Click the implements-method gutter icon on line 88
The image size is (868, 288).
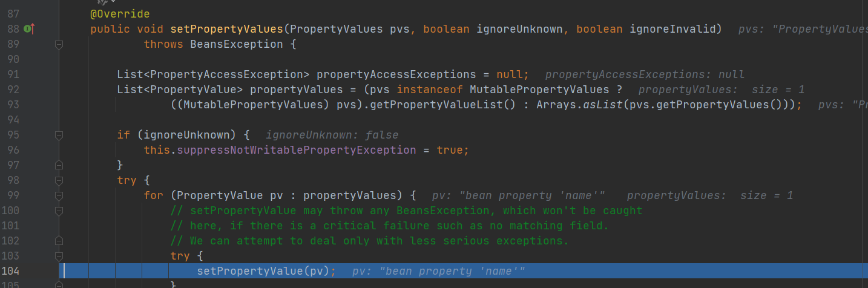pos(28,28)
